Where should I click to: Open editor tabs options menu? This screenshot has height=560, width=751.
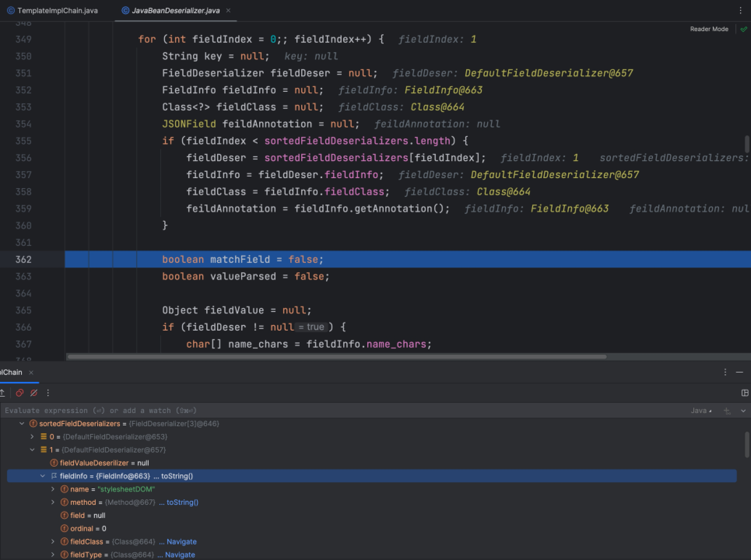click(740, 10)
